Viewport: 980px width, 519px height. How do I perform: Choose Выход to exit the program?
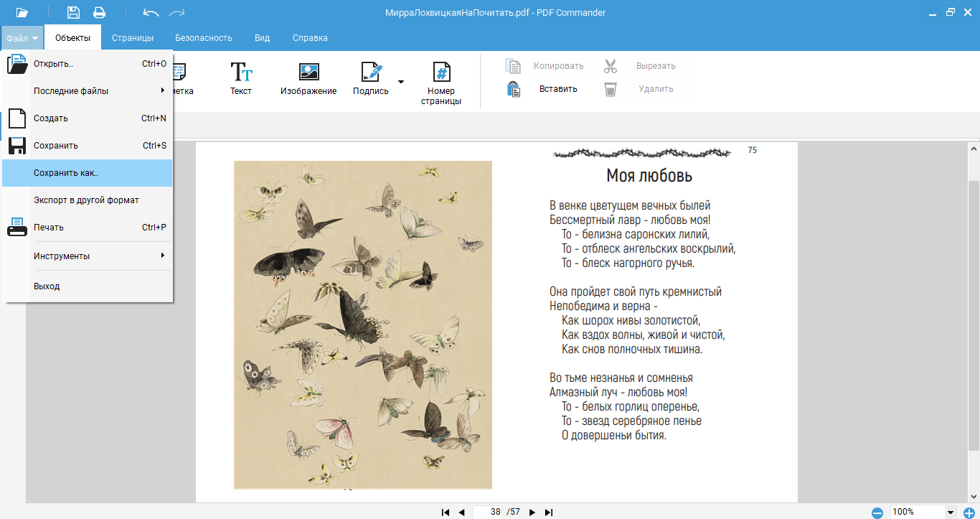tap(88, 286)
